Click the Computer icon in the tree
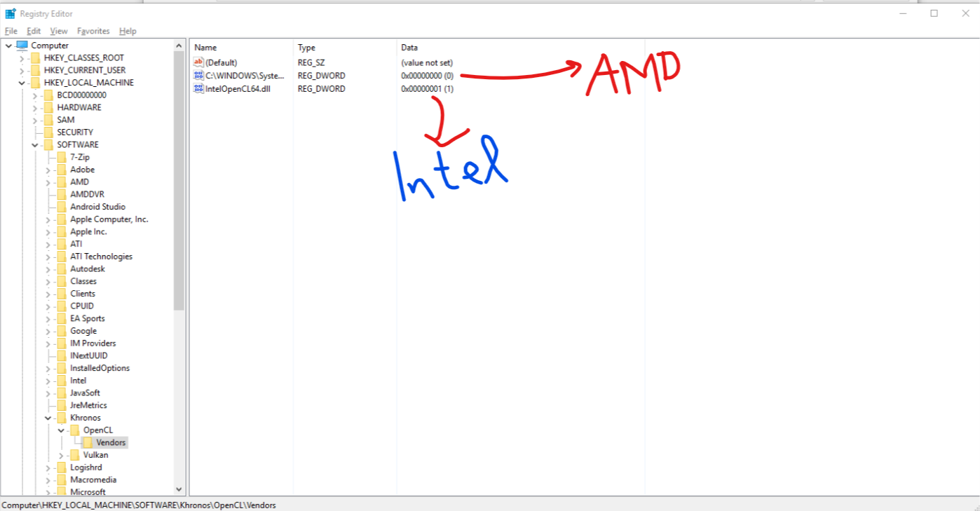The height and width of the screenshot is (511, 980). click(x=22, y=46)
